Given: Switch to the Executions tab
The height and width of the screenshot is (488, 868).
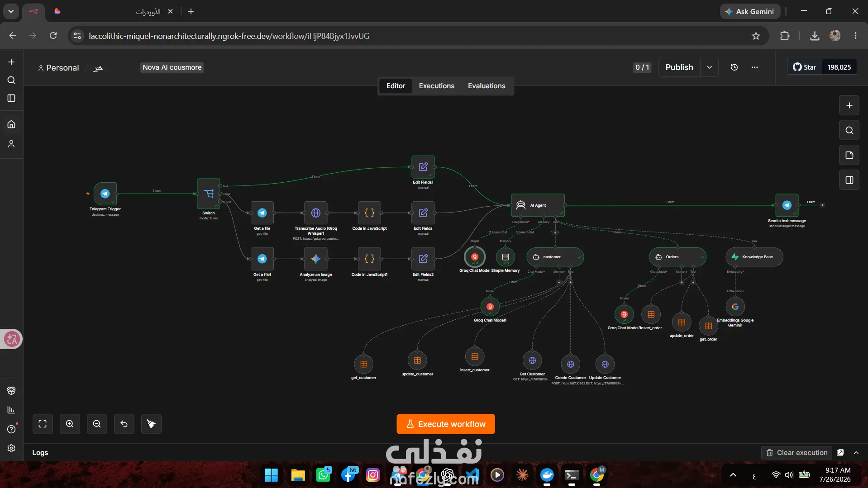Looking at the screenshot, I should click(436, 86).
